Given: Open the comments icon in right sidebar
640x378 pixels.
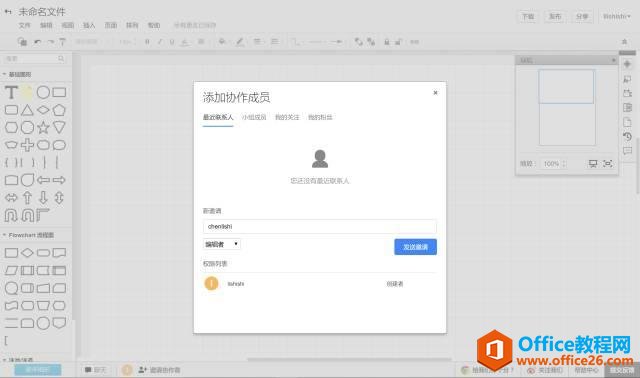Looking at the screenshot, I should tap(627, 151).
